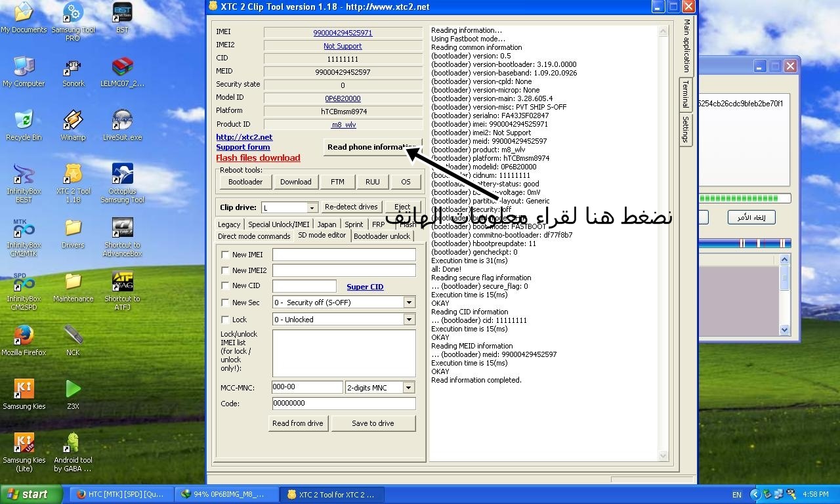Viewport: 840px width, 504px height.
Task: Click the cancel button in background window
Action: coord(751,217)
